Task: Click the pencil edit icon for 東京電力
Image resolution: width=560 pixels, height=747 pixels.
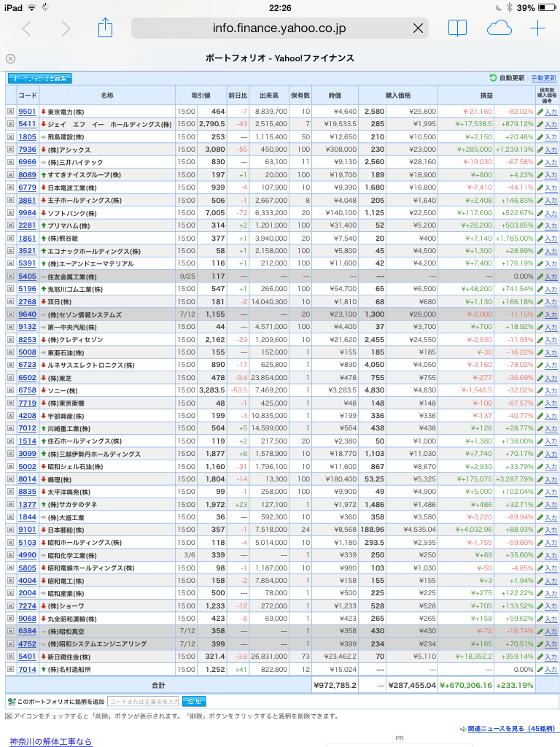Action: 540,112
